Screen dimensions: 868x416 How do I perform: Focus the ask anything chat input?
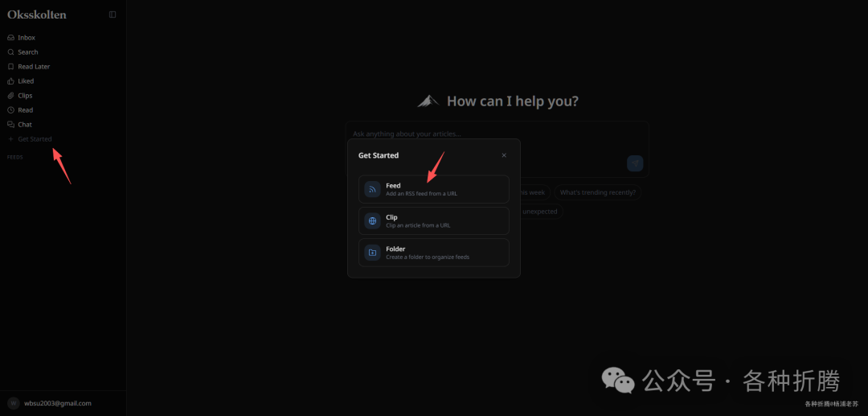click(497, 134)
